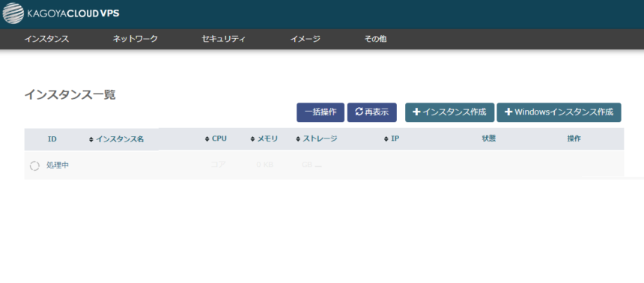The width and height of the screenshot is (644, 283).
Task: Click the loading spinner beside 処理中
Action: (34, 166)
